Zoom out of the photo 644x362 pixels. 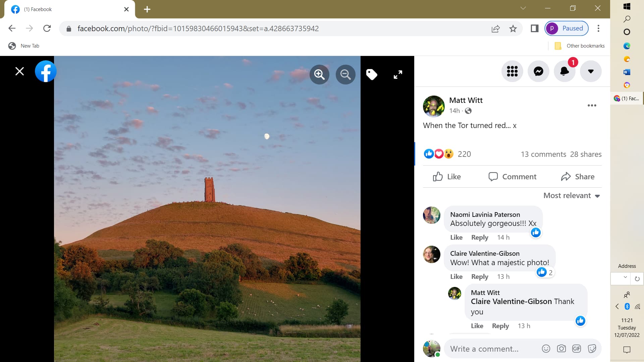(x=345, y=74)
